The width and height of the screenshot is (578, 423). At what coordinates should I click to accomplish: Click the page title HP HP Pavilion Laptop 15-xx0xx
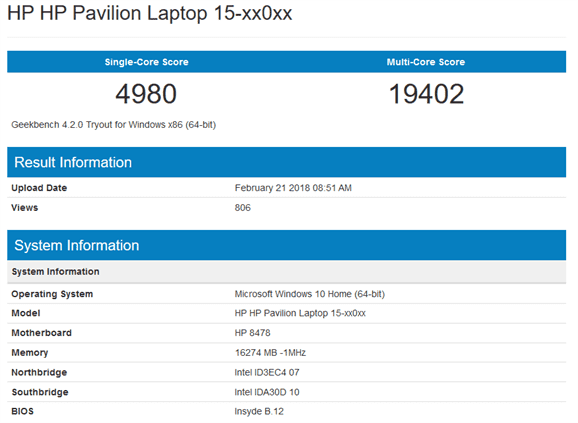(150, 13)
